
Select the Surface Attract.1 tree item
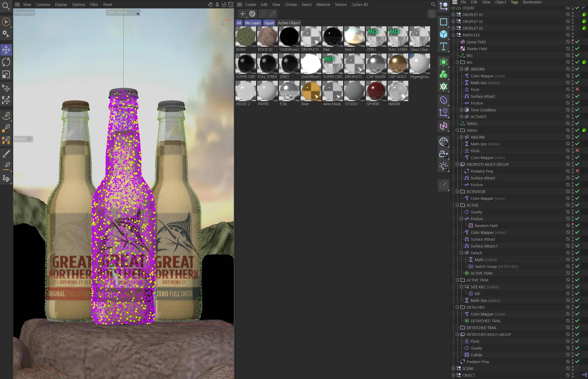[484, 246]
